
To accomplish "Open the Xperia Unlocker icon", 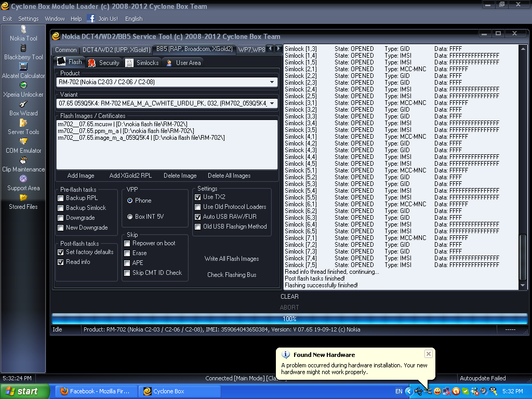I will click(23, 85).
